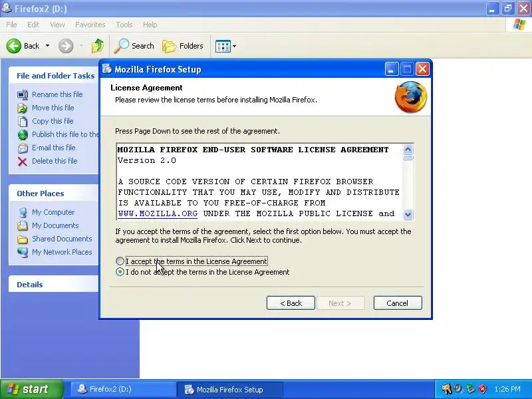Click the WWW.MOZILLA.ORG link in the license
532x399 pixels.
coord(158,213)
